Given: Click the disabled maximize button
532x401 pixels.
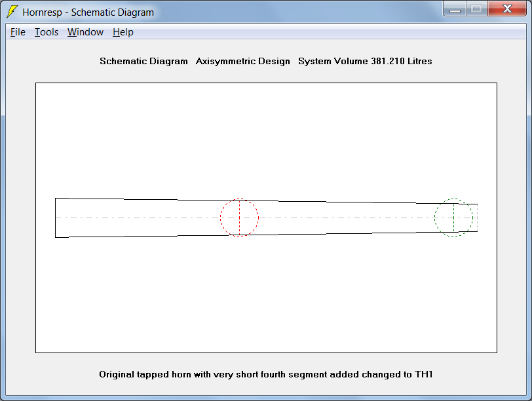Looking at the screenshot, I should tap(477, 9).
